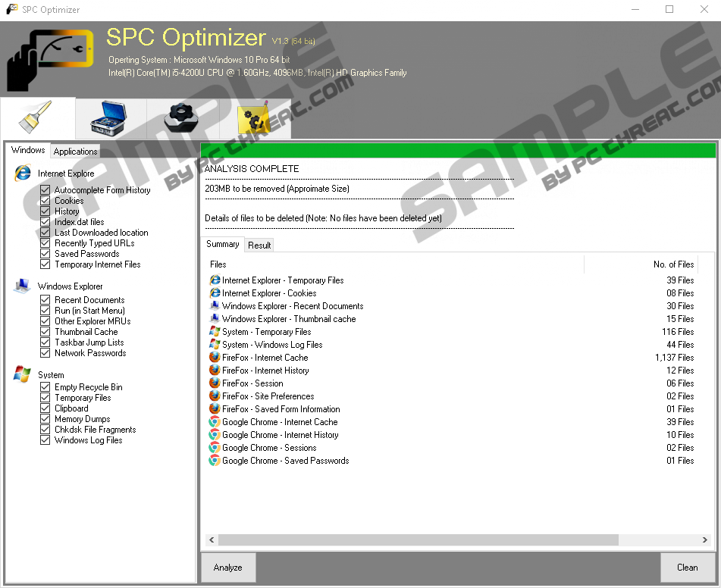Click the Google Chrome - Sessions row icon
Screen dimensions: 721x588
pos(215,447)
